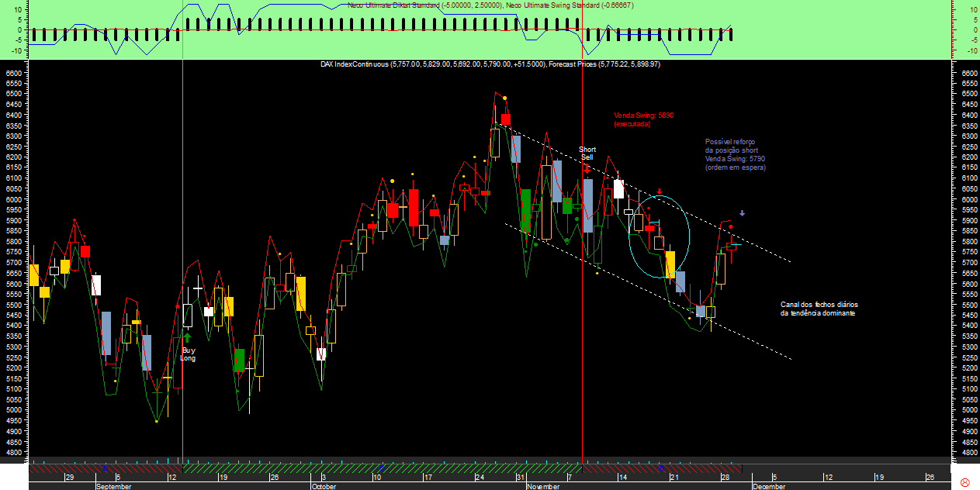Click date 28 on the time axis
The width and height of the screenshot is (980, 490).
tap(725, 478)
